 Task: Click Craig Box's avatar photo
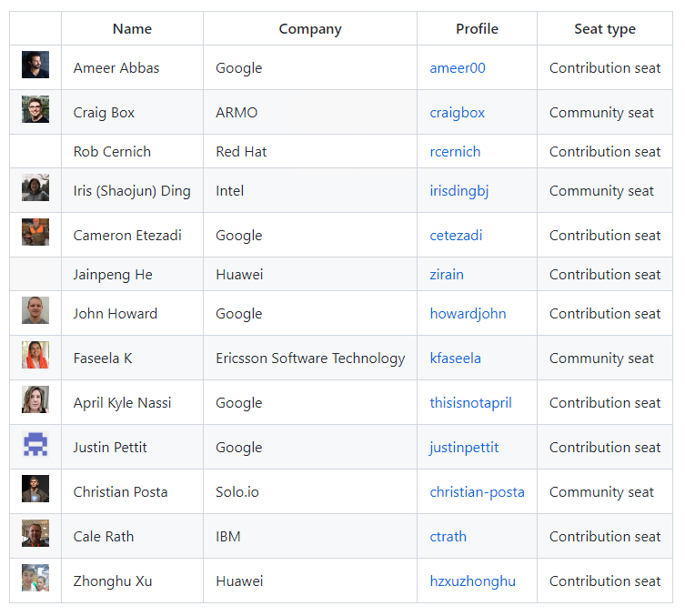point(35,109)
